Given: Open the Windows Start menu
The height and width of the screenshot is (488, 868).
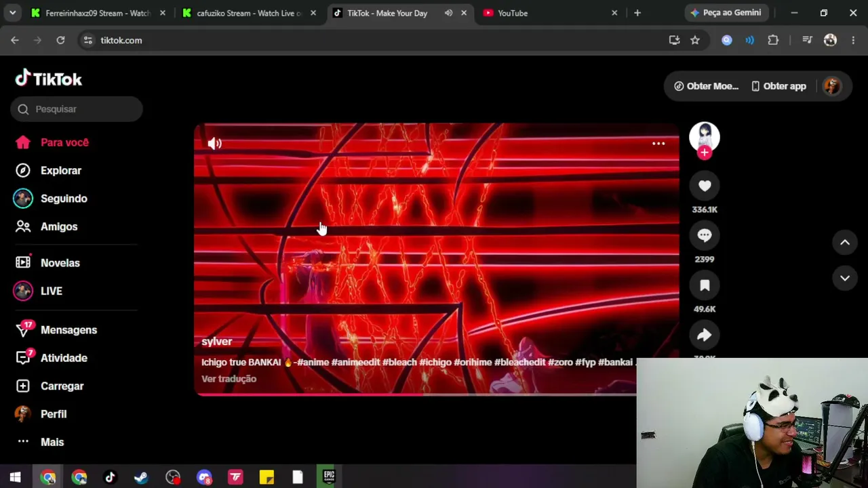Looking at the screenshot, I should click(15, 477).
